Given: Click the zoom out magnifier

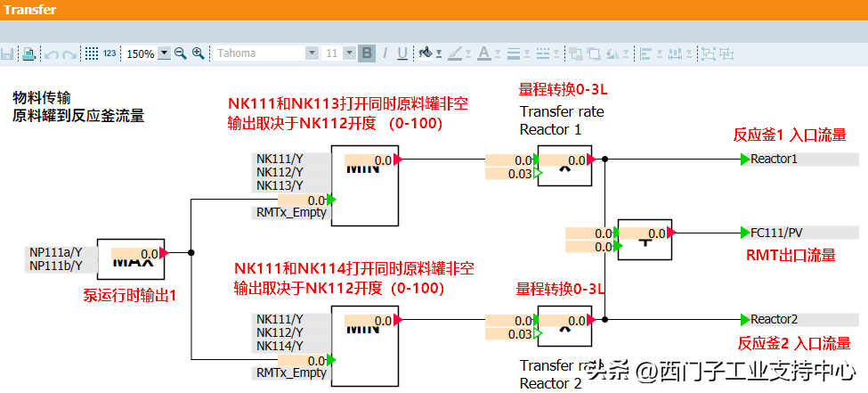Looking at the screenshot, I should click(x=181, y=53).
